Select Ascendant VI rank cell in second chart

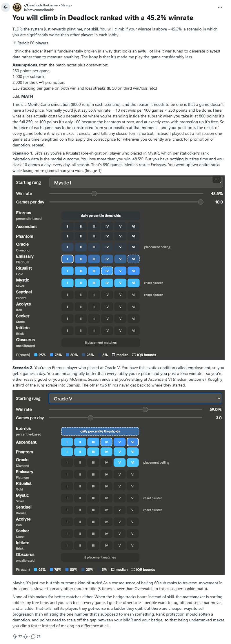click(x=133, y=442)
